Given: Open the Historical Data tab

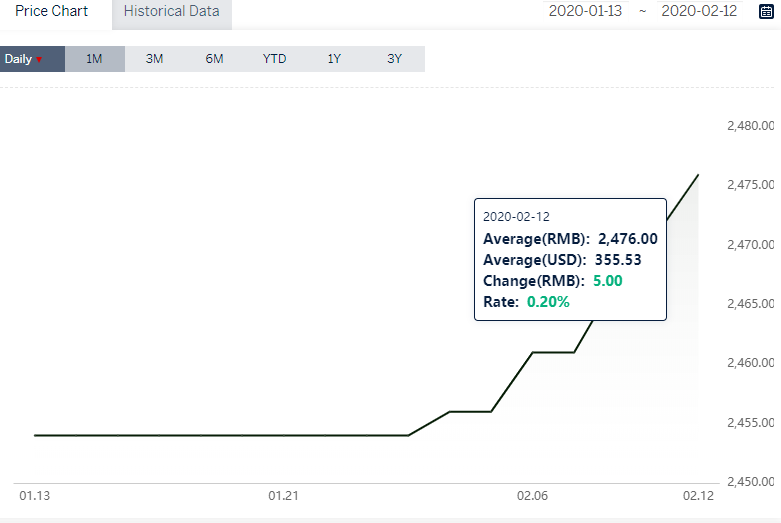Looking at the screenshot, I should pyautogui.click(x=172, y=13).
